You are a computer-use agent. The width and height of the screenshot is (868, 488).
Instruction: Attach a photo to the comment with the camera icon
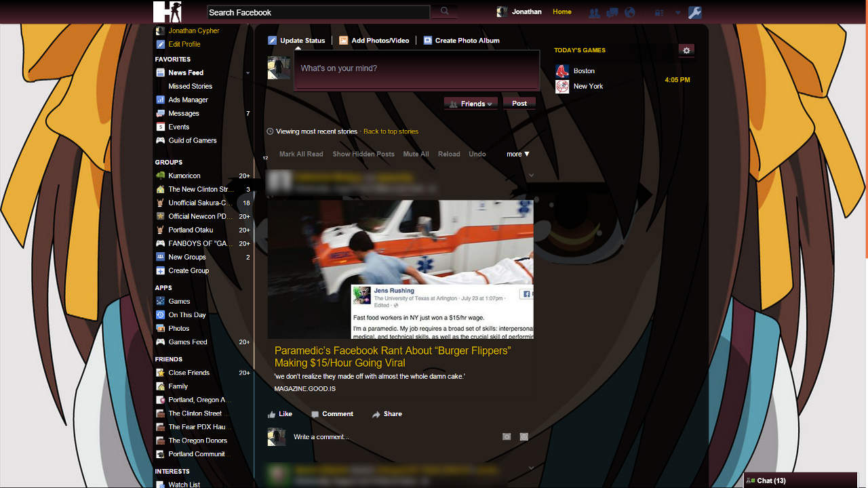[507, 437]
